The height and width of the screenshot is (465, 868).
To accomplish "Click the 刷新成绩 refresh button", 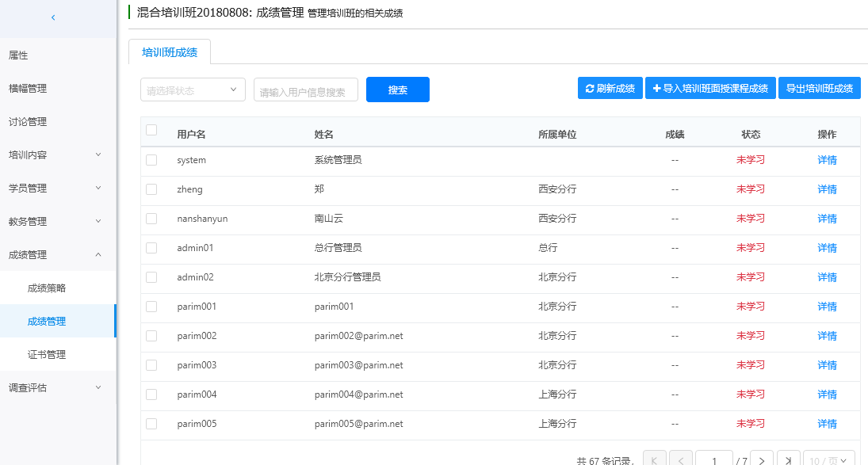I will point(610,89).
